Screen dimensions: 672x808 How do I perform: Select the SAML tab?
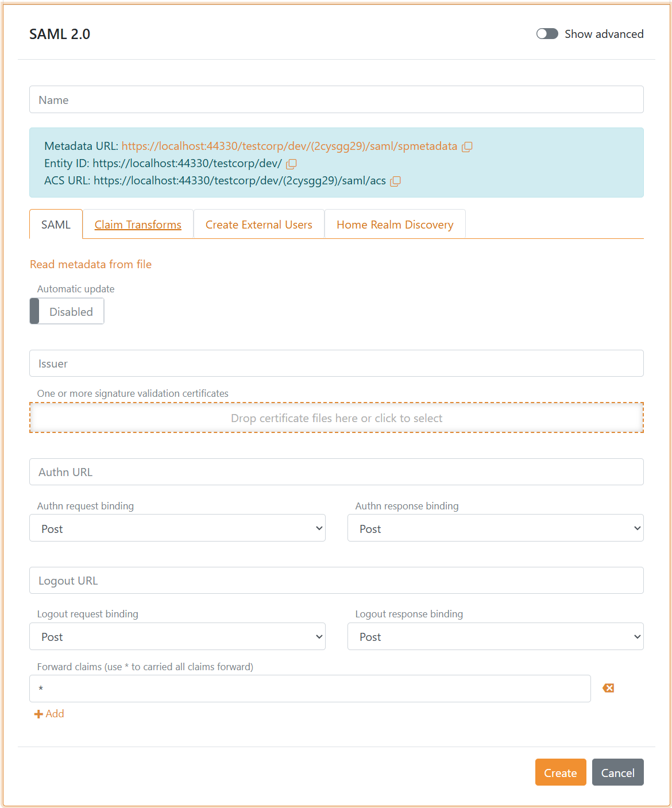tap(56, 224)
